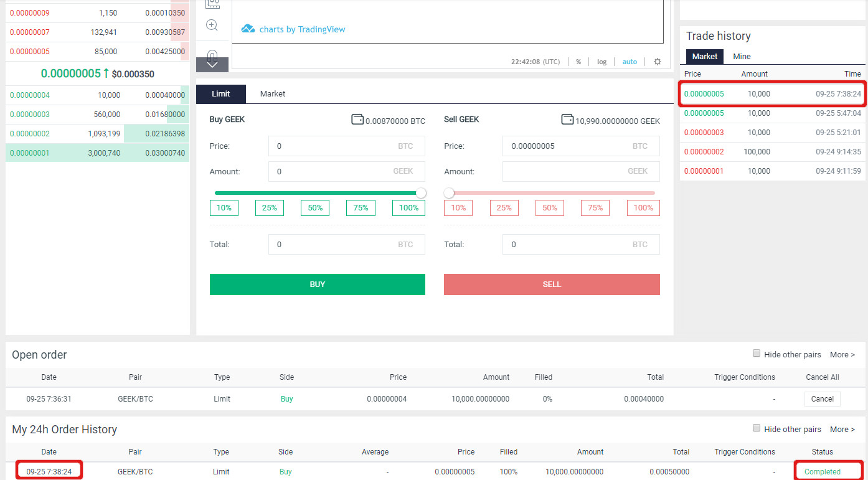868x480 pixels.
Task: Select 50% on the sell amount
Action: click(x=549, y=208)
